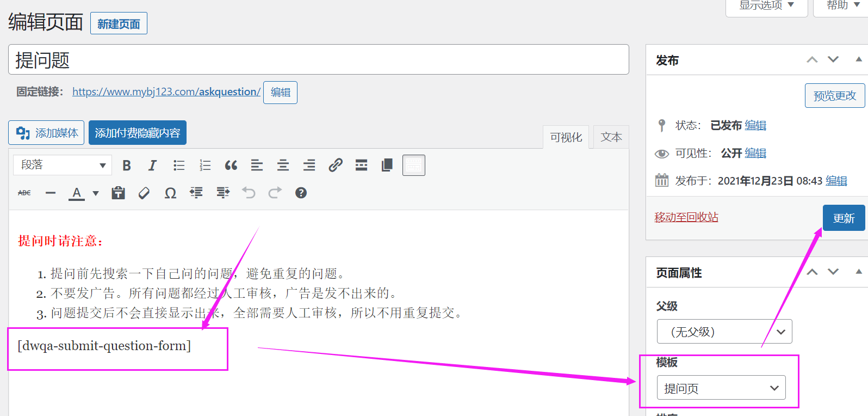Insert page break icon
The width and height of the screenshot is (868, 416).
coord(387,166)
